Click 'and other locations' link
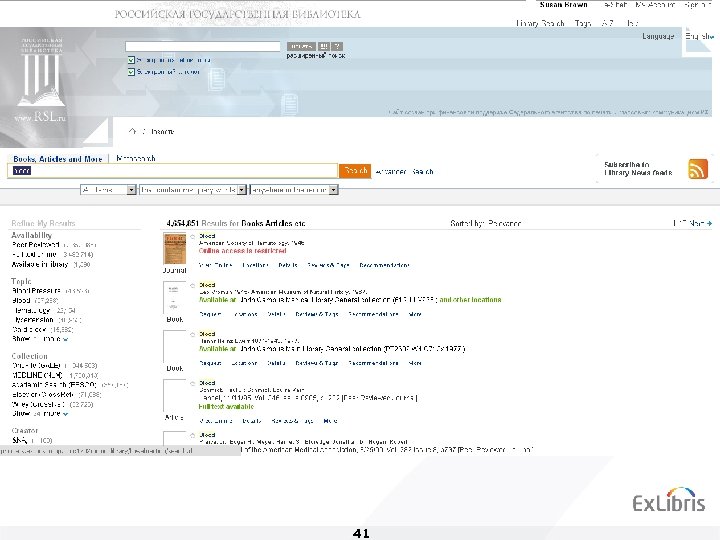 click(470, 299)
